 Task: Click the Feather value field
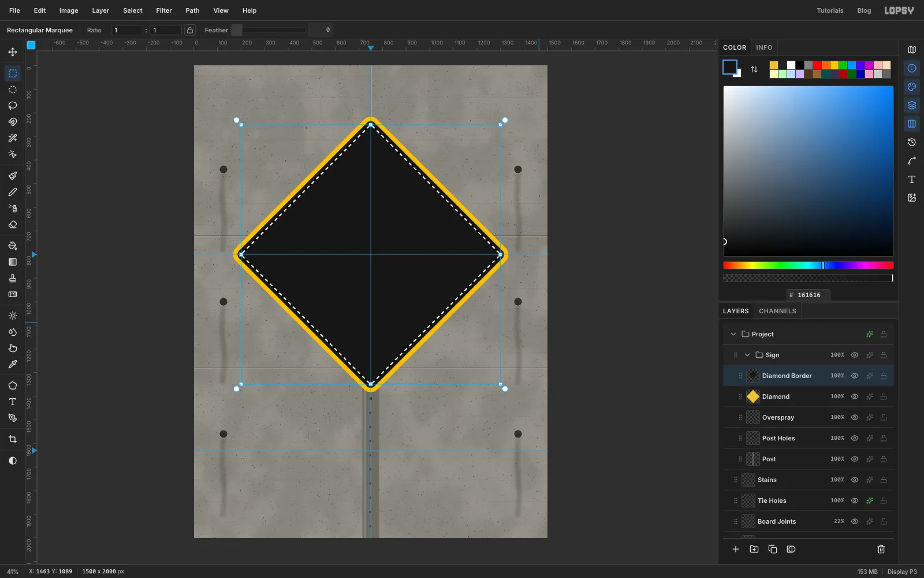pos(321,30)
